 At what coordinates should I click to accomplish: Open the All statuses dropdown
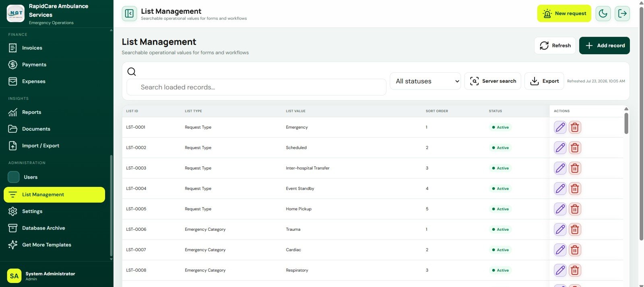425,81
